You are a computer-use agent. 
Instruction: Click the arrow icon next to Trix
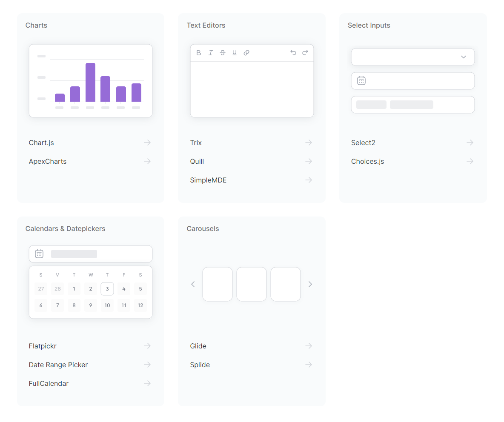[x=309, y=143]
